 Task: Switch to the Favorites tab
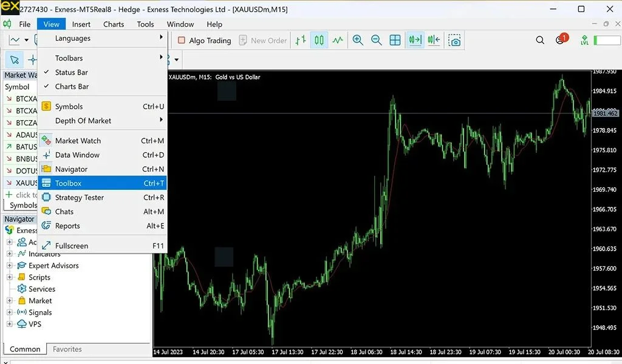click(x=67, y=349)
